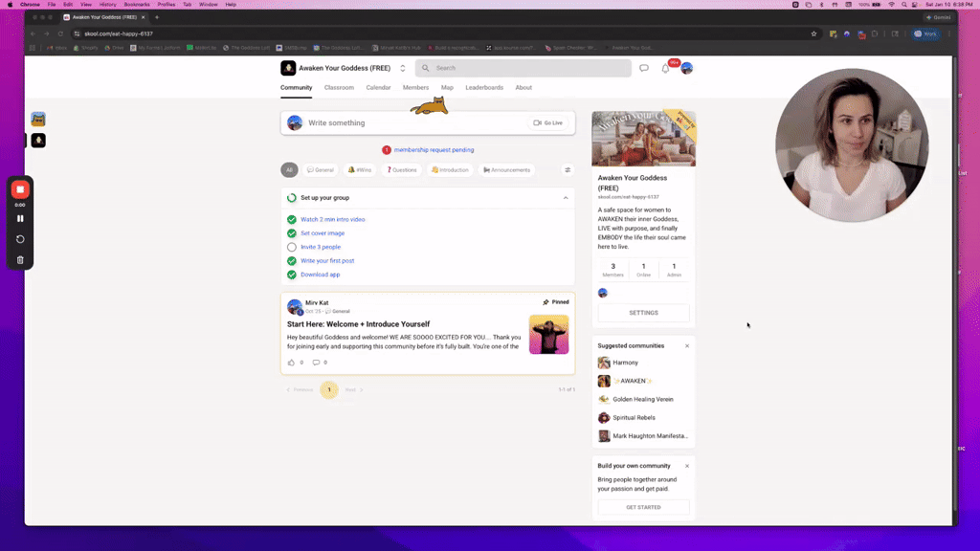Screen dimensions: 980x551
Task: Toggle the Write your first post checkmark
Action: click(x=292, y=260)
